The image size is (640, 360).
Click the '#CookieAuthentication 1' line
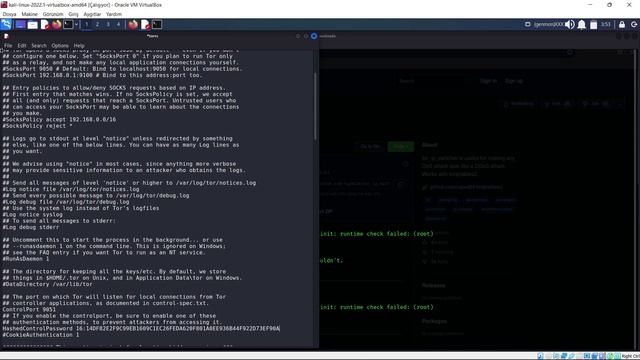click(41, 335)
